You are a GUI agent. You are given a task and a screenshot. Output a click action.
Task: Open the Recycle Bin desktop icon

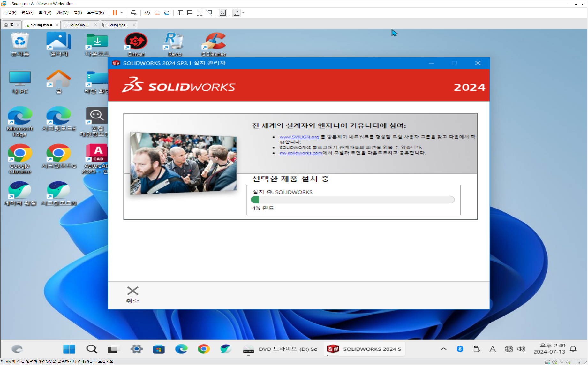[20, 44]
